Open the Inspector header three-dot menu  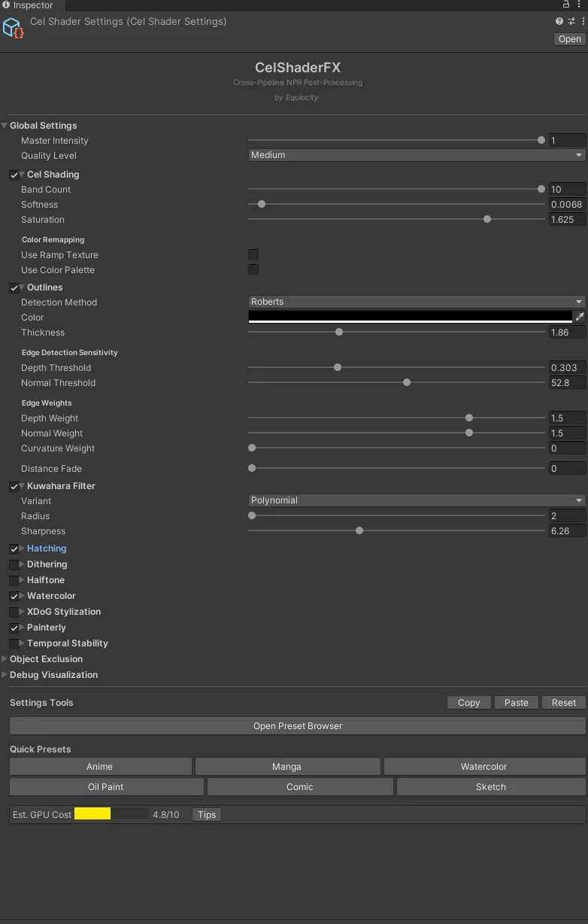pos(583,22)
